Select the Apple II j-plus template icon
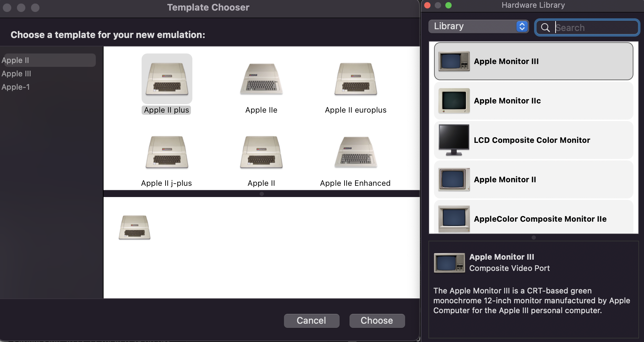Image resolution: width=644 pixels, height=342 pixels. (x=167, y=152)
